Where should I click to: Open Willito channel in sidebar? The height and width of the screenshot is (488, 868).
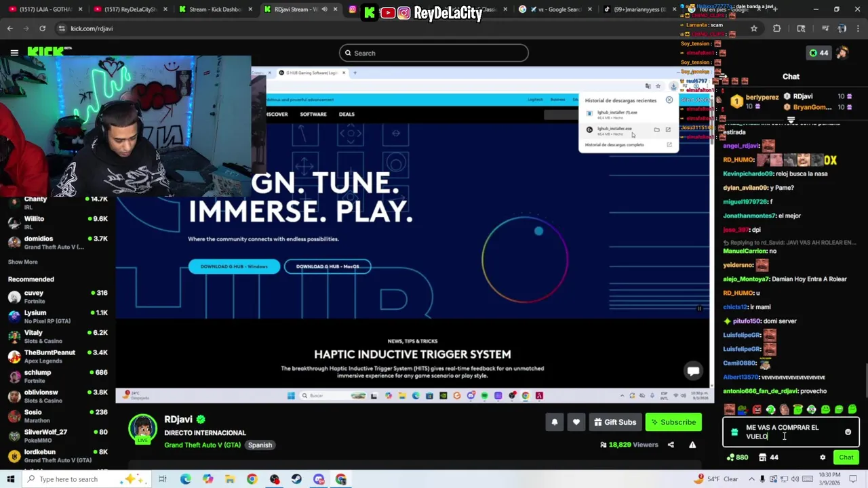[58, 222]
